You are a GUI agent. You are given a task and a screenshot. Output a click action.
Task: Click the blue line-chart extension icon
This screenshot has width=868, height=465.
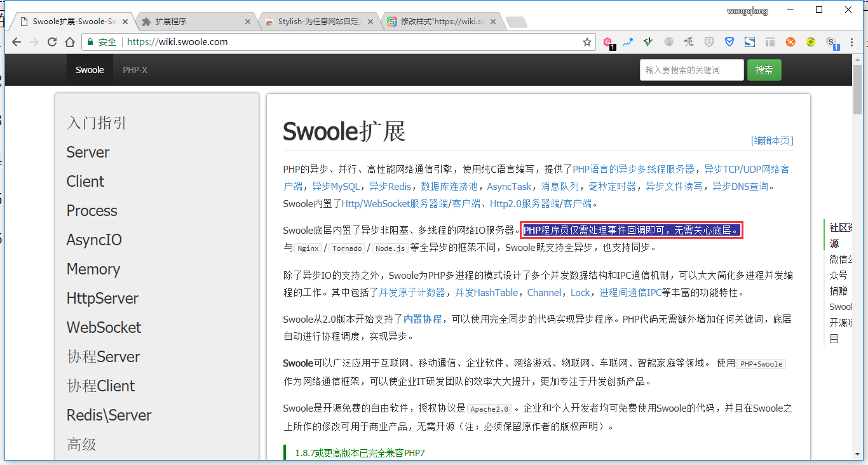pos(628,42)
